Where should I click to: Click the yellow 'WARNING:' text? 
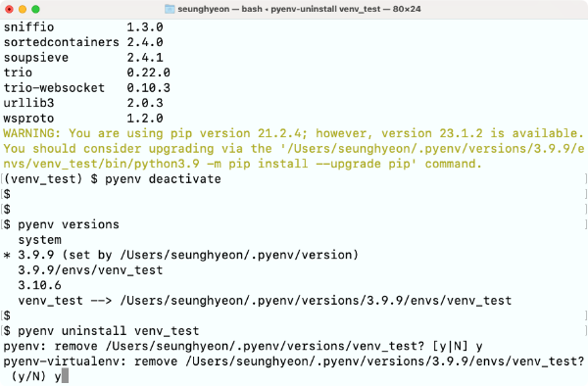32,133
